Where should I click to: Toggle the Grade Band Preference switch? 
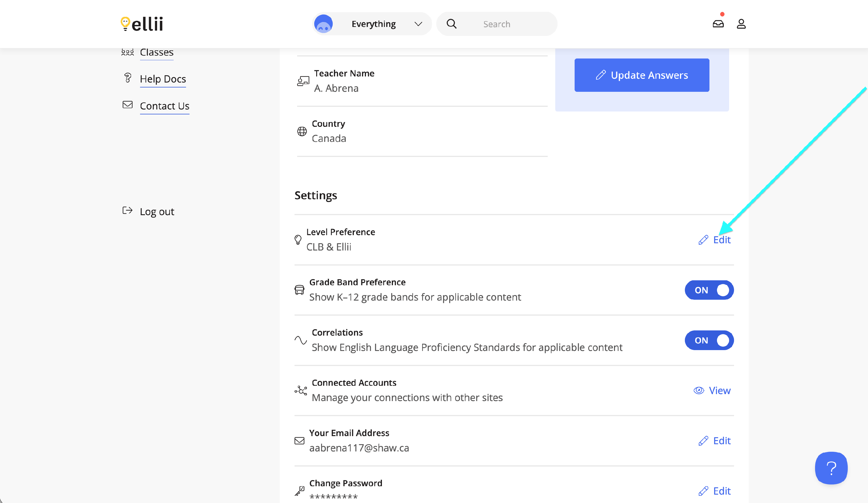point(709,290)
